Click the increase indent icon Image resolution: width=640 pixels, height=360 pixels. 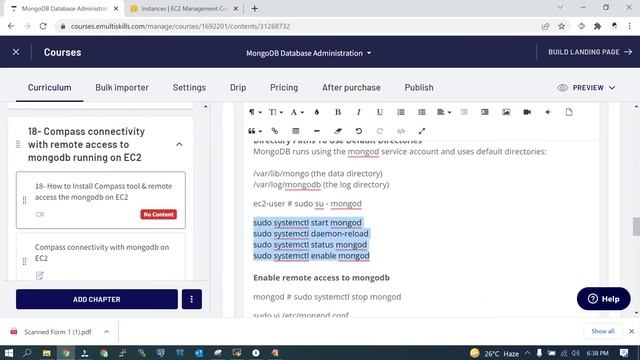[485, 112]
